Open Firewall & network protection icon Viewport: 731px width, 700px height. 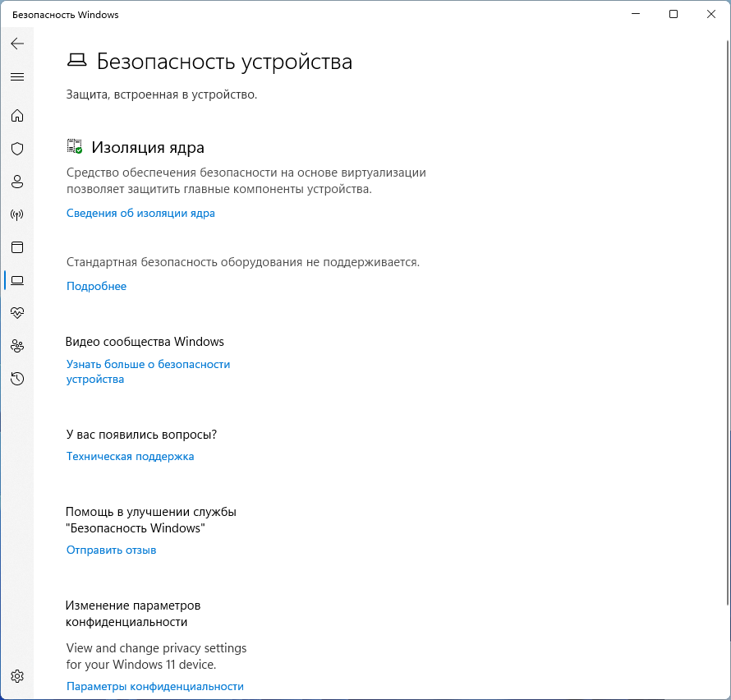[17, 214]
